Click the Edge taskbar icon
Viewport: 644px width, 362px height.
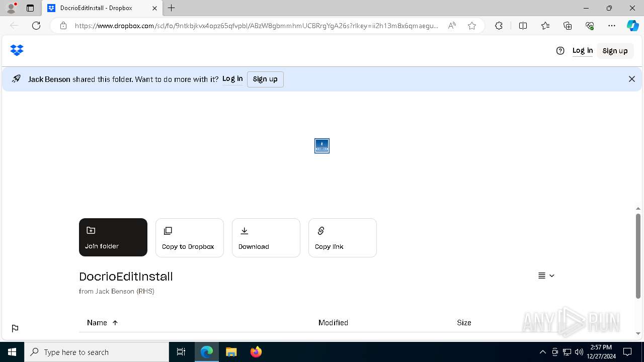click(207, 352)
